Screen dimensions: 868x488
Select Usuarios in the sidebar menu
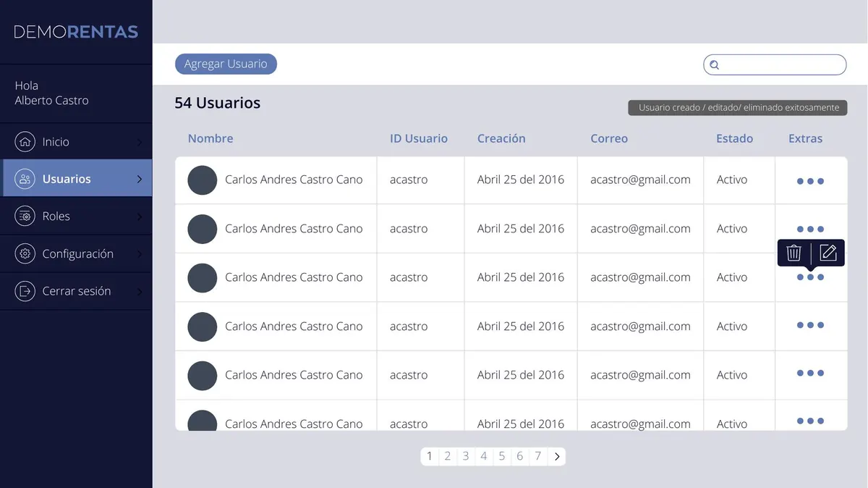click(76, 179)
